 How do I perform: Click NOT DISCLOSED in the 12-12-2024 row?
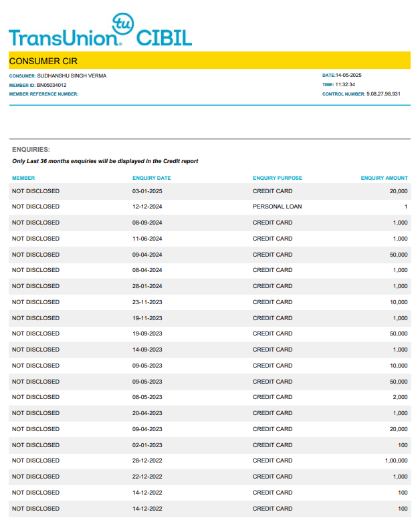point(35,207)
